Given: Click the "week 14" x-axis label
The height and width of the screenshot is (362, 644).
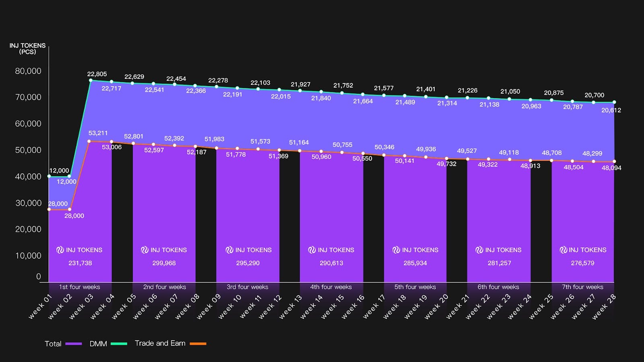Looking at the screenshot, I should pyautogui.click(x=312, y=307).
